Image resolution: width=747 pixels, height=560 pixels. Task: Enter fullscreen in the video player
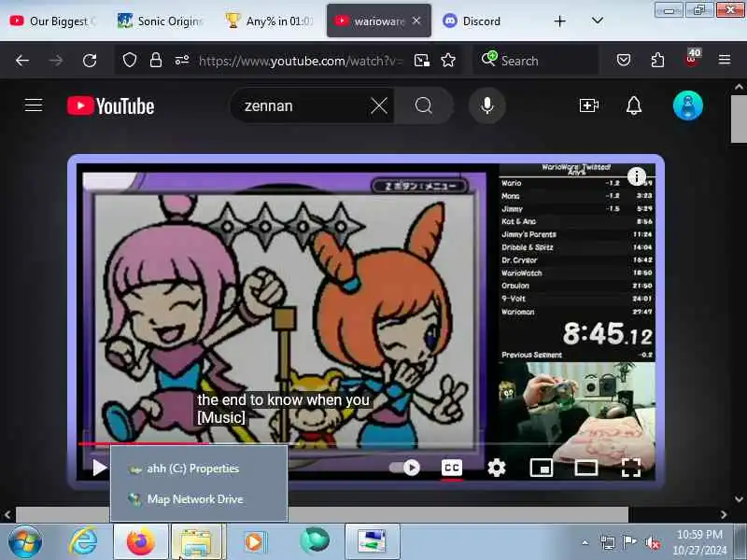631,468
